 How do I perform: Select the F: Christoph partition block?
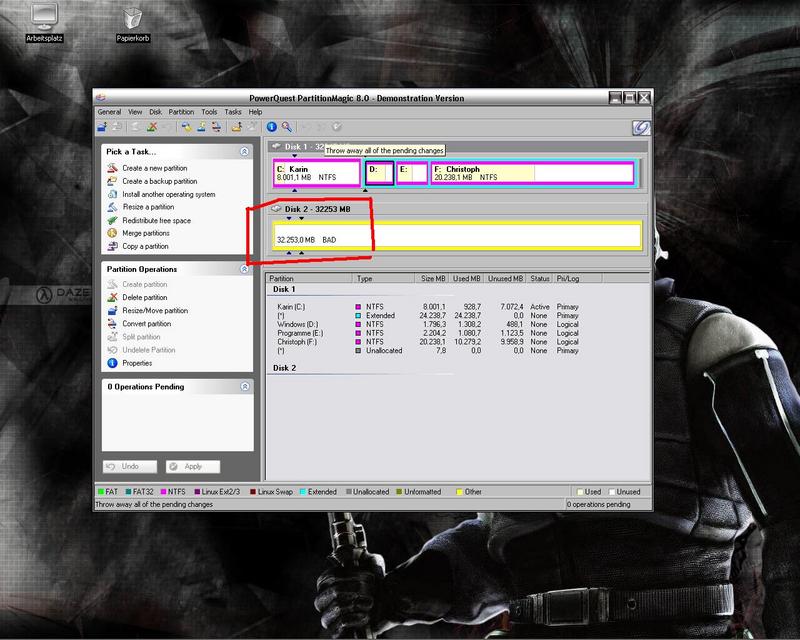click(x=533, y=173)
